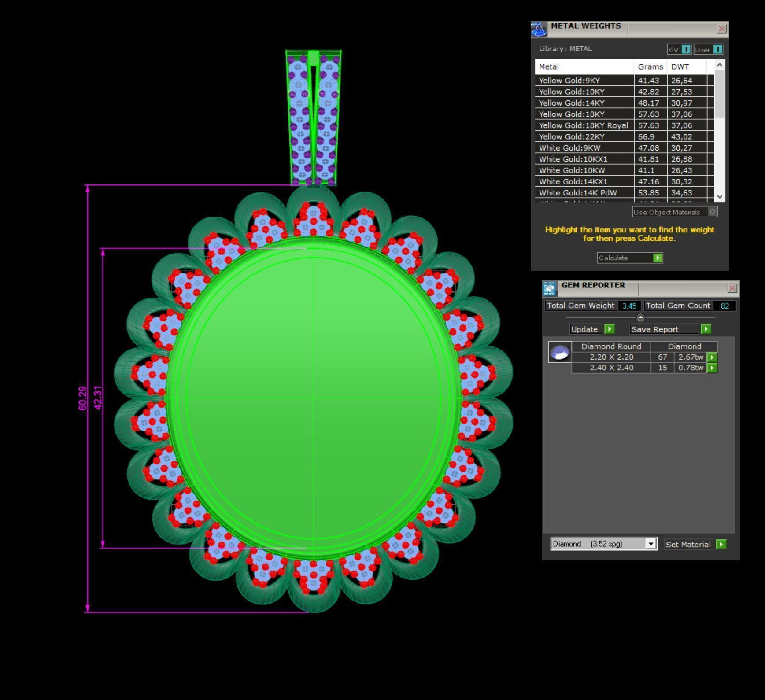The image size is (765, 700).
Task: Select the White Gold:10KW row
Action: click(625, 170)
